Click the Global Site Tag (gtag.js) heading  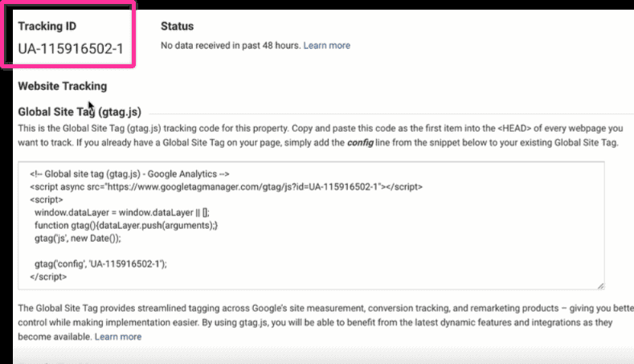80,112
